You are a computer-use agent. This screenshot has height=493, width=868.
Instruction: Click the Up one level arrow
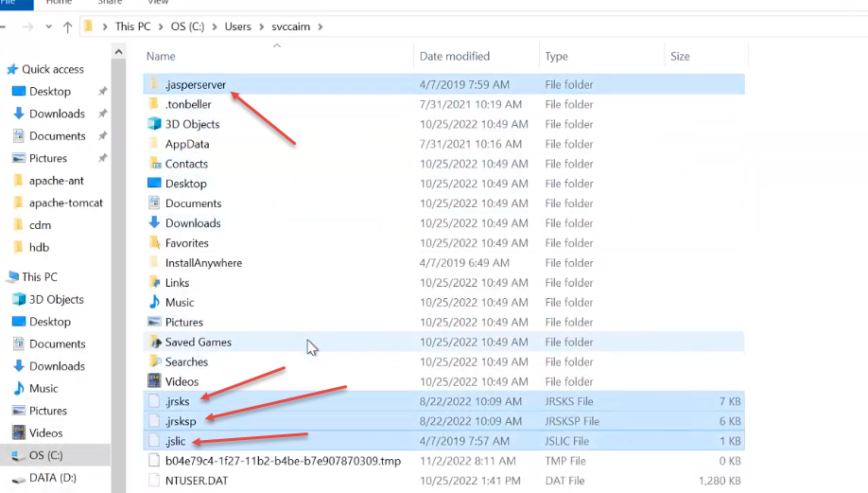(67, 27)
